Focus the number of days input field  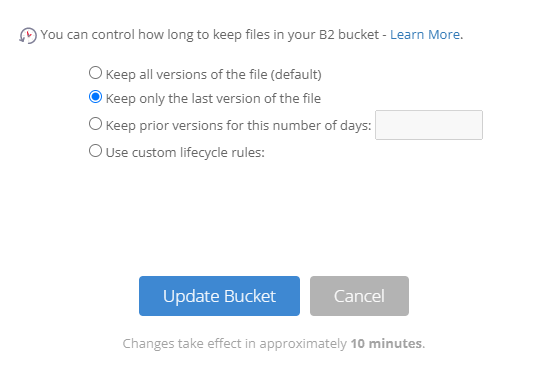pos(429,125)
